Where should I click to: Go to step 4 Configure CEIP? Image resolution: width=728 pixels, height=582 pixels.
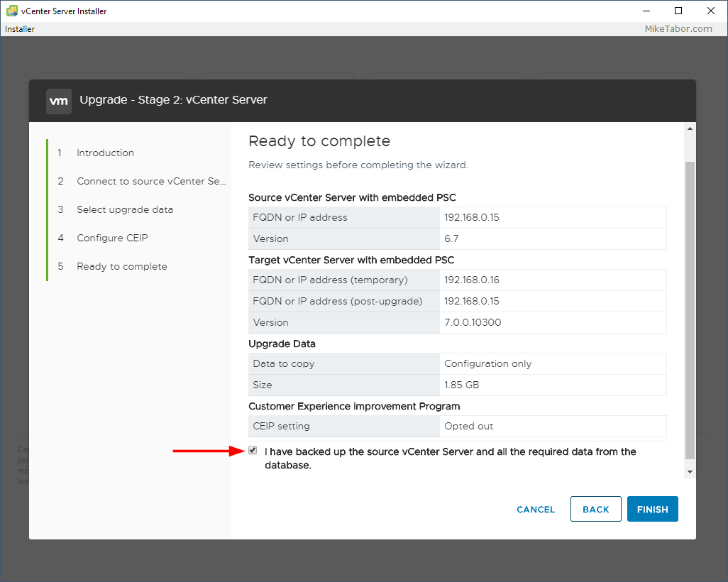112,238
